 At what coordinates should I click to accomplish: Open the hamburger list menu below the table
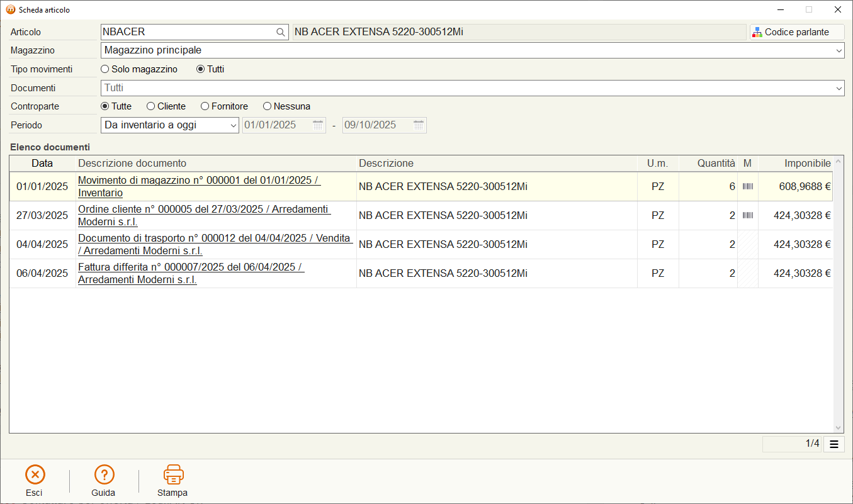834,444
